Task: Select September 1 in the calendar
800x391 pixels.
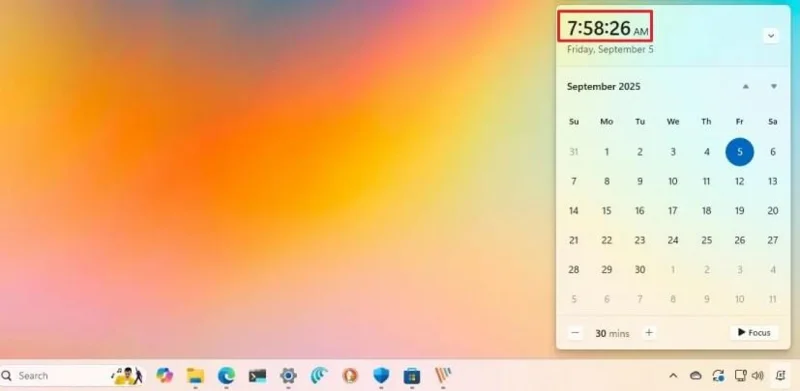Action: click(x=607, y=152)
